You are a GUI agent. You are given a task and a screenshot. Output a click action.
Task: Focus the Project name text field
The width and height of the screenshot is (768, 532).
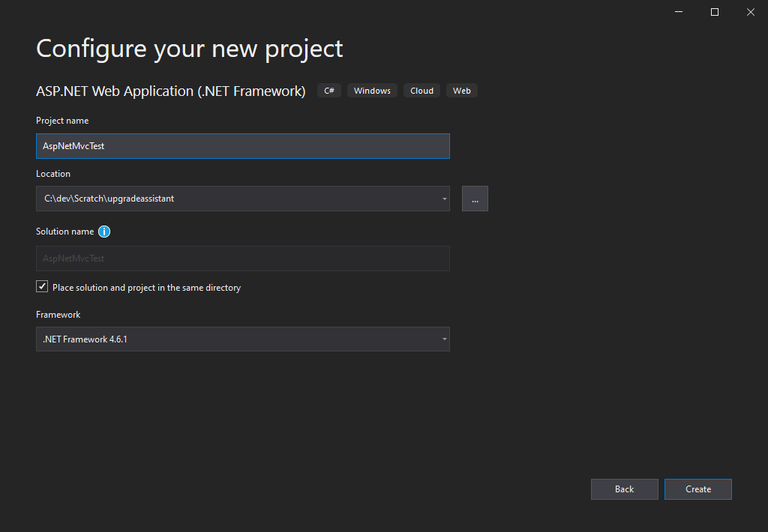coord(242,146)
